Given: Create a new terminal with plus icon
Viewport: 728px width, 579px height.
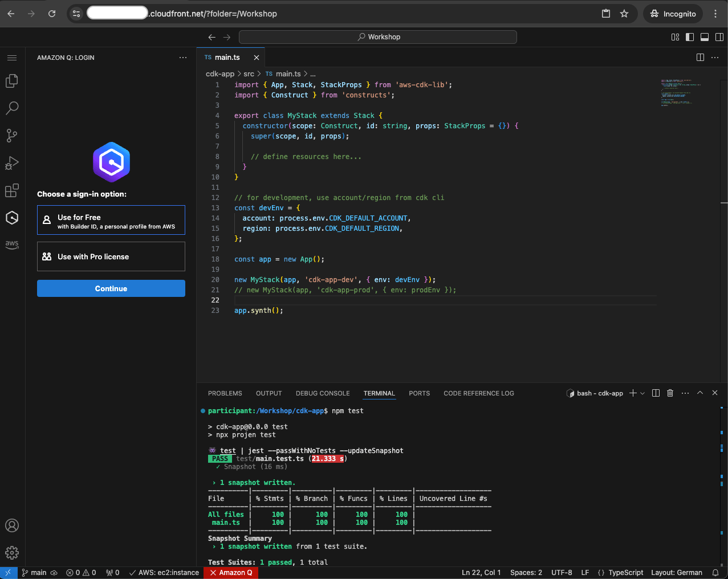Looking at the screenshot, I should [x=633, y=393].
